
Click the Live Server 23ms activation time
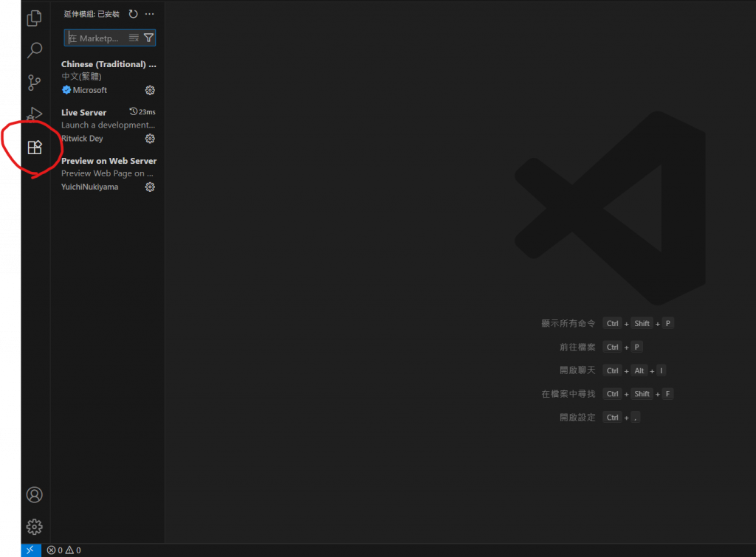(142, 112)
